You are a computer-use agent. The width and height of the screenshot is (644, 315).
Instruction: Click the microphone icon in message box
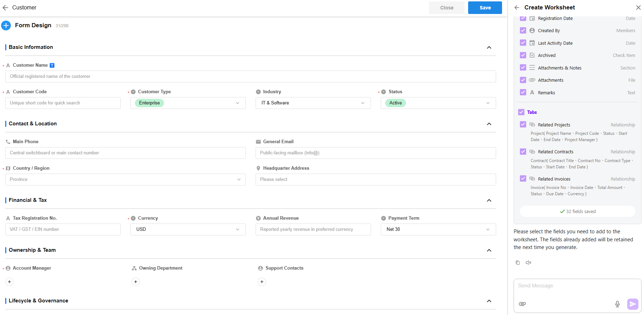click(x=617, y=304)
